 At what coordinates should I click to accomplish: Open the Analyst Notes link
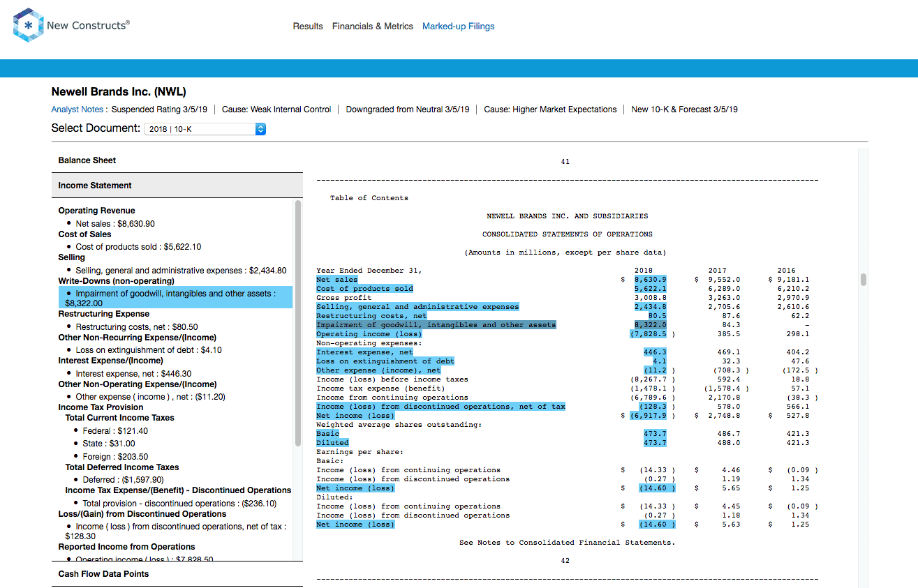79,110
